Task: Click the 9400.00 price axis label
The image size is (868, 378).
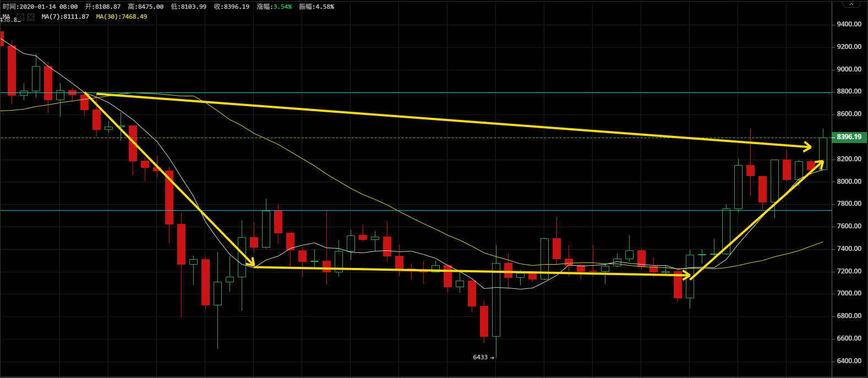Action: click(x=849, y=24)
